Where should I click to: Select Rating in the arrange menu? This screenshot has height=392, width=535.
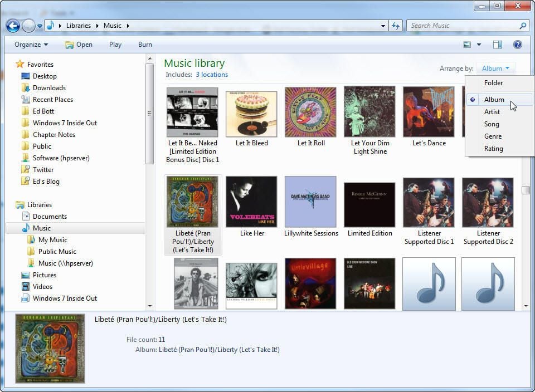[x=493, y=149]
